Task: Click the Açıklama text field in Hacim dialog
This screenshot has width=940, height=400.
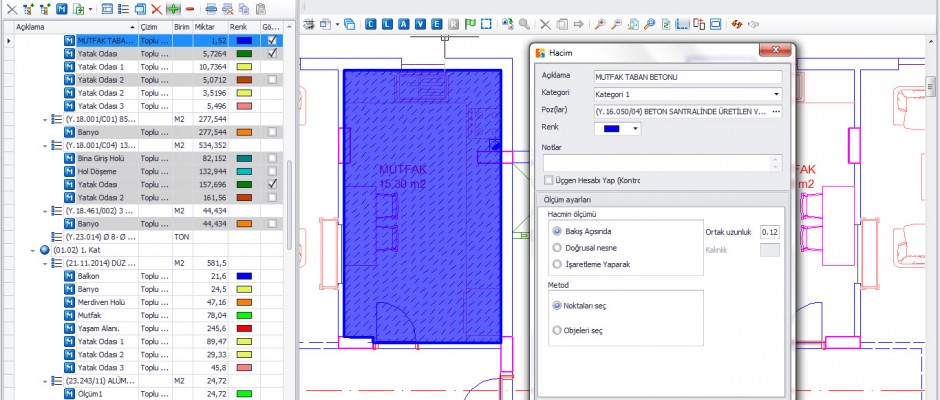Action: click(686, 76)
